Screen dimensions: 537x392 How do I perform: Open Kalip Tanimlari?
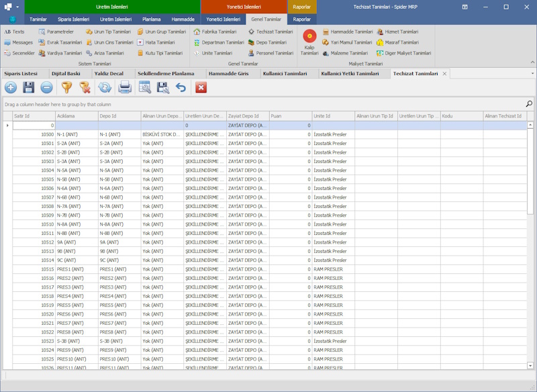pos(309,42)
